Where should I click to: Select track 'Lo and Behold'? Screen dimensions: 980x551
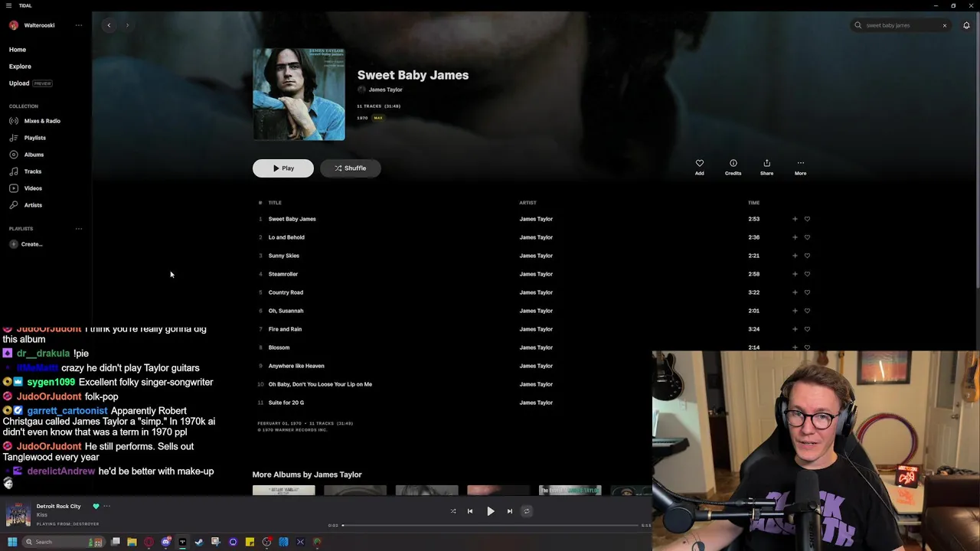coord(286,237)
